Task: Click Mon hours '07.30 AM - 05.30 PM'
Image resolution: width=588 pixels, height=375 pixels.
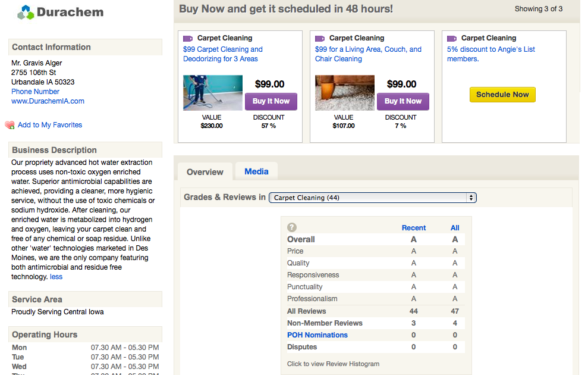Action: (x=125, y=348)
